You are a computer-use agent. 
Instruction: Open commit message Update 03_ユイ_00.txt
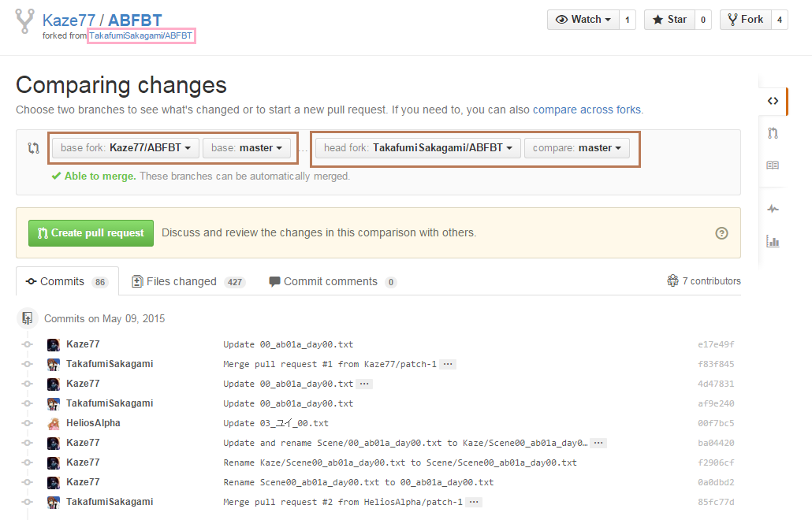275,423
